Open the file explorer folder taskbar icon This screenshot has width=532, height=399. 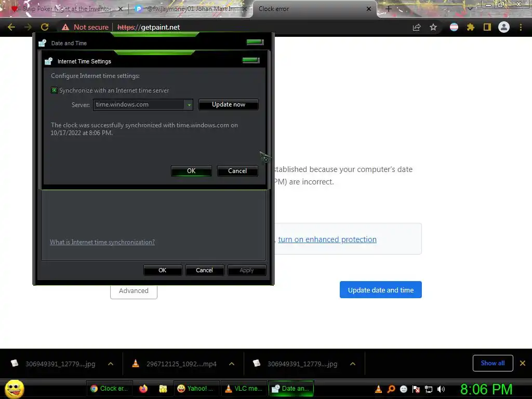point(163,389)
